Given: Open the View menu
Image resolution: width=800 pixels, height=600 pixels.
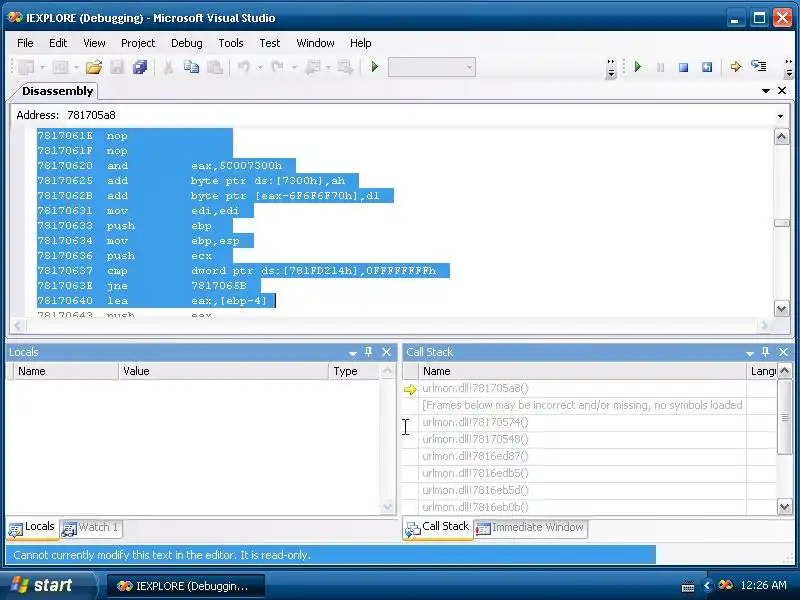Looking at the screenshot, I should point(94,43).
